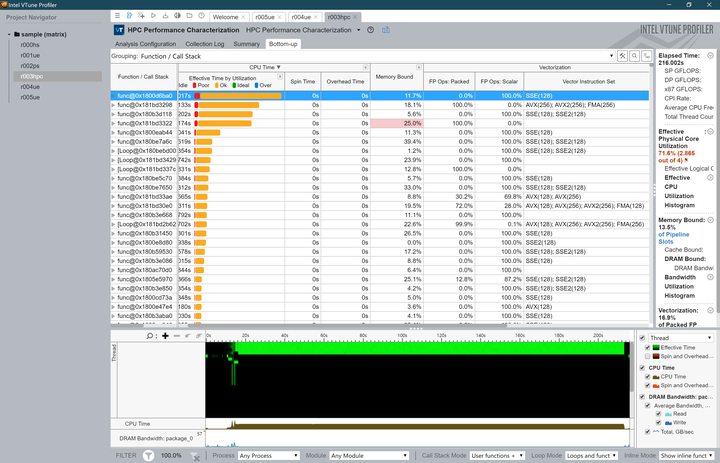Close the Welcome tab
This screenshot has height=463, width=720.
tap(243, 17)
